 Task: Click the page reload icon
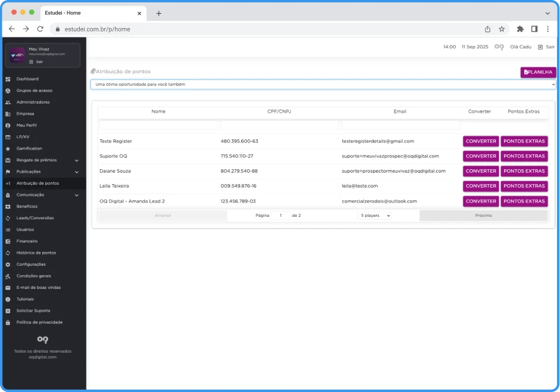point(40,29)
